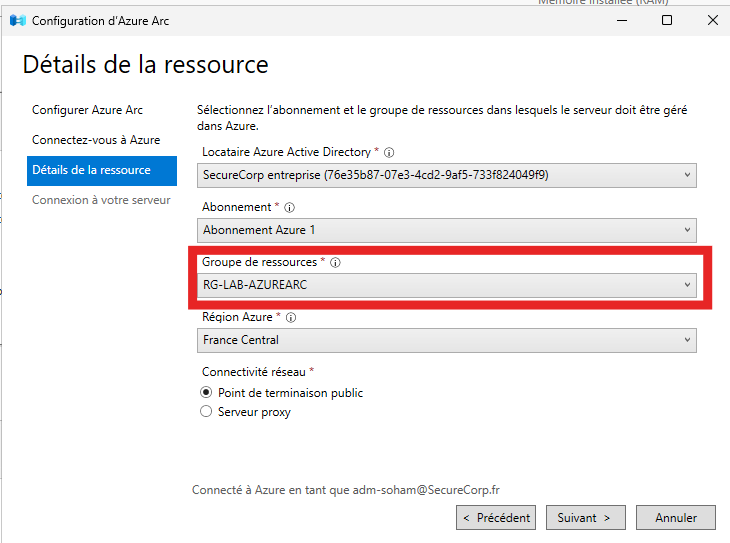Viewport: 730px width, 543px height.
Task: Open the RG-LAB-AZUREARC resource group dropdown
Action: pos(446,285)
